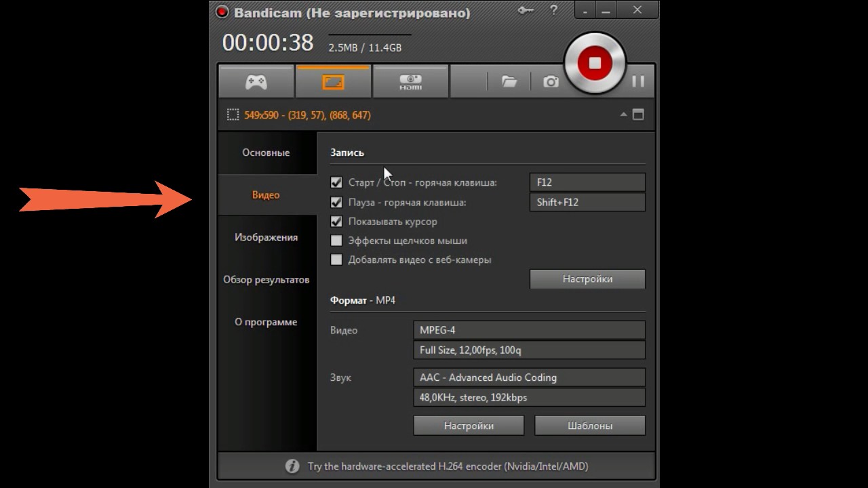Viewport: 868px width, 488px height.
Task: Open help question mark icon
Action: coord(555,10)
